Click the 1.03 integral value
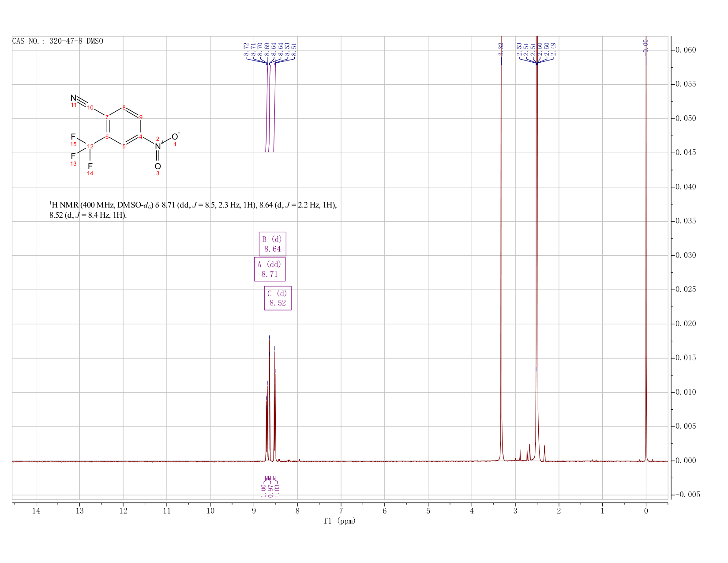Screen dimensions: 728x563 click(x=277, y=490)
